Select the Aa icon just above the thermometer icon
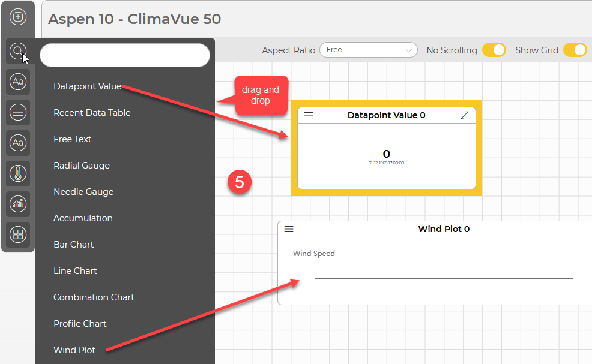 pyautogui.click(x=18, y=143)
